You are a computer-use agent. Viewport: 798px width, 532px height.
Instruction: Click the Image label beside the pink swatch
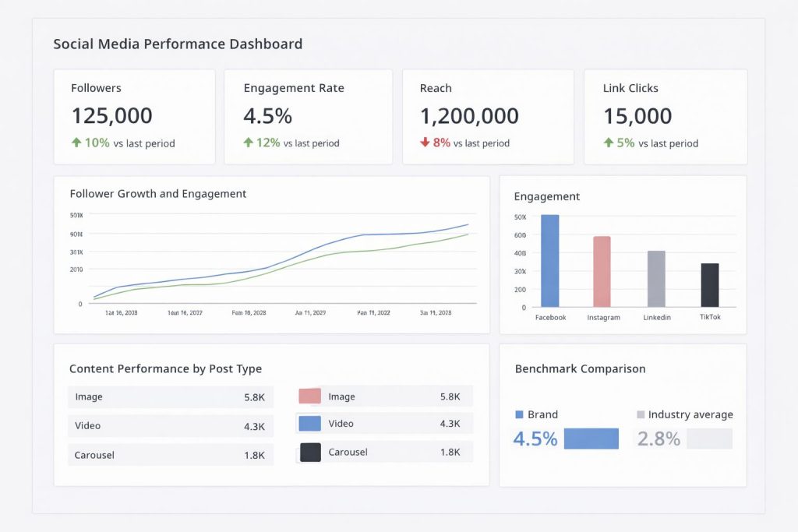point(341,396)
